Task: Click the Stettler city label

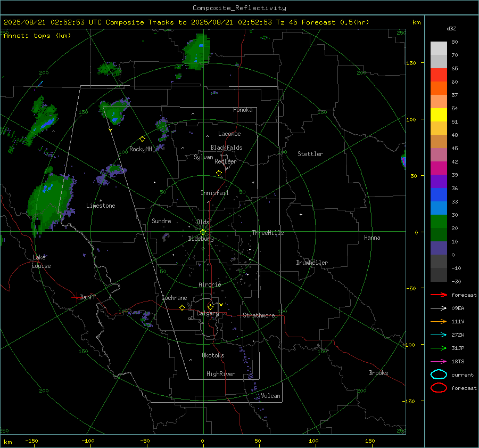Action: tap(310, 154)
